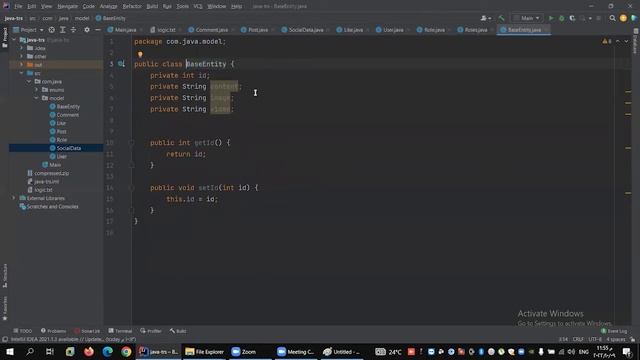The image size is (640, 360).
Task: Click the orange IDE updates avatar icon
Action: tap(623, 18)
